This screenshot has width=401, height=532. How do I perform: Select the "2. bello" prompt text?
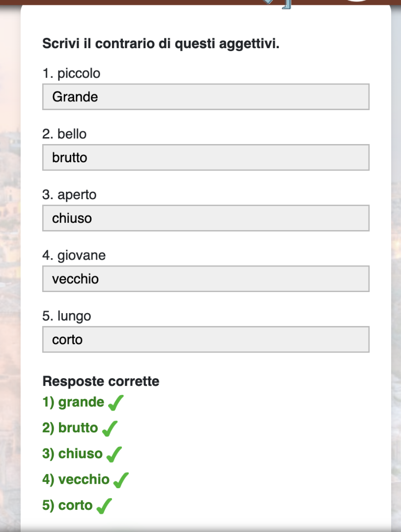pyautogui.click(x=64, y=134)
